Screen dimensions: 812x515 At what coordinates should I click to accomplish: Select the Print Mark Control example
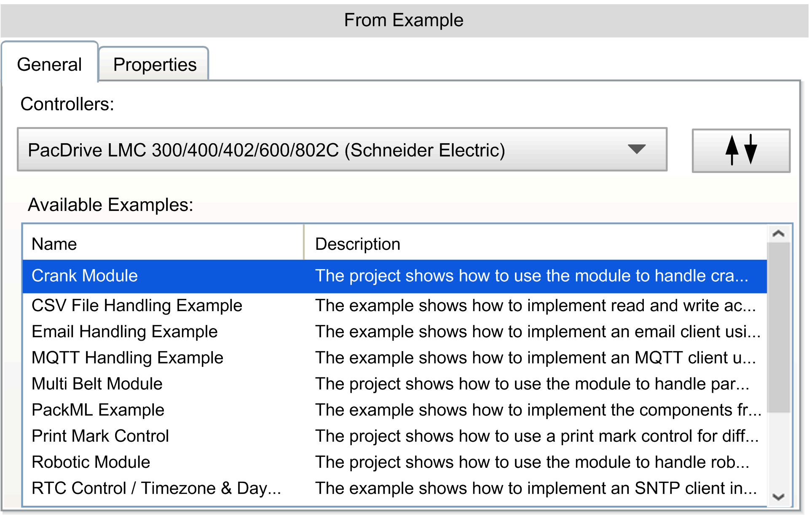[x=100, y=436]
